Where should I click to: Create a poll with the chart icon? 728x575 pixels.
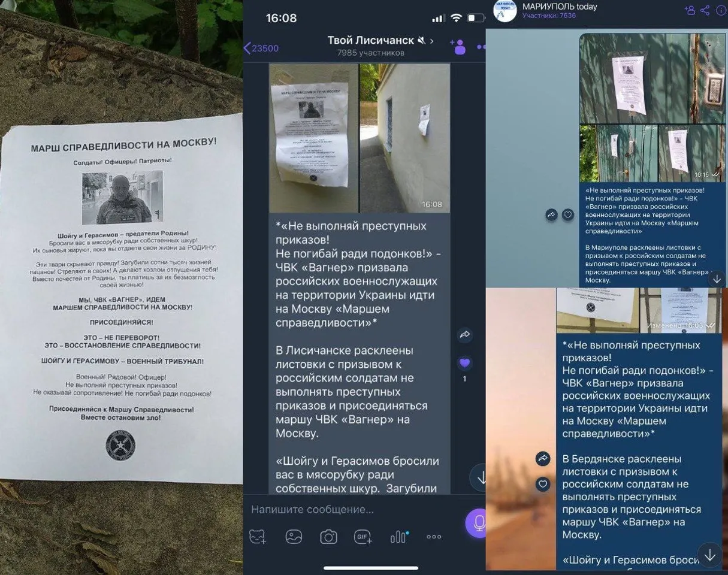coord(398,537)
